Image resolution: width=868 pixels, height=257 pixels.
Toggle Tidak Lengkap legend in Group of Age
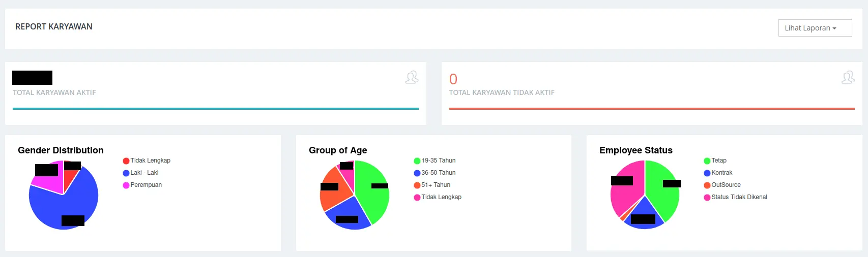(x=438, y=197)
